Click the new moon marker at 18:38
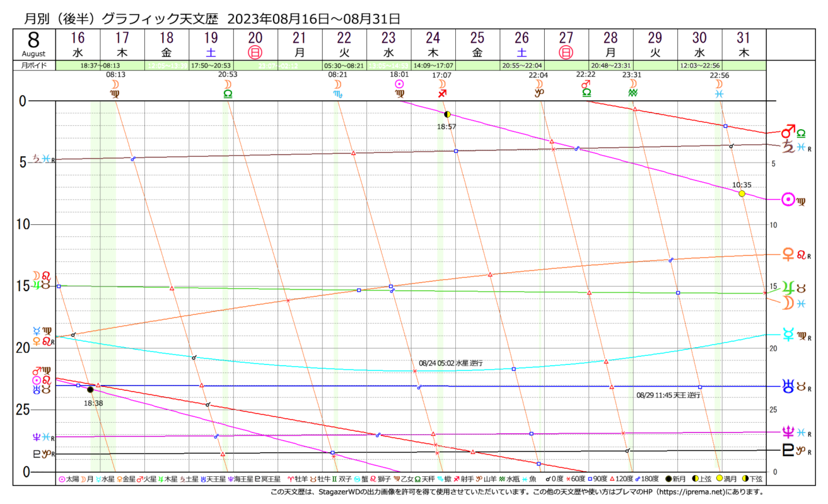The width and height of the screenshot is (828, 504). [90, 390]
